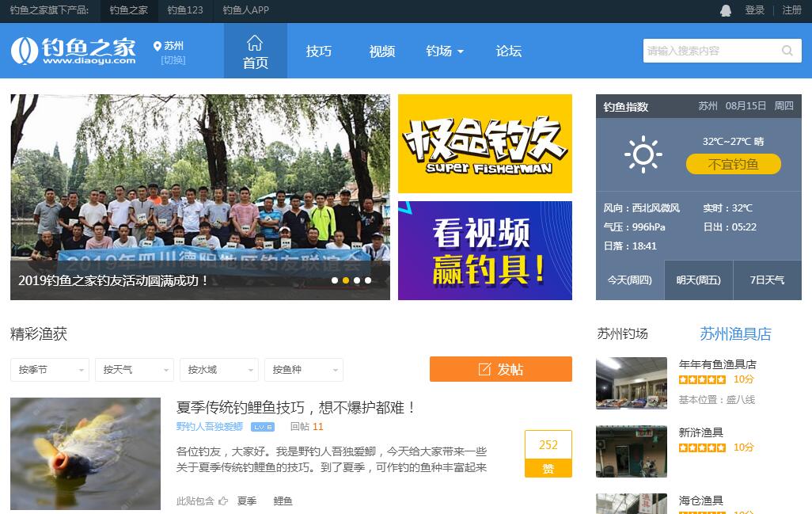This screenshot has height=514, width=812.
Task: Click the 回帖 11 reply count
Action: click(x=306, y=426)
